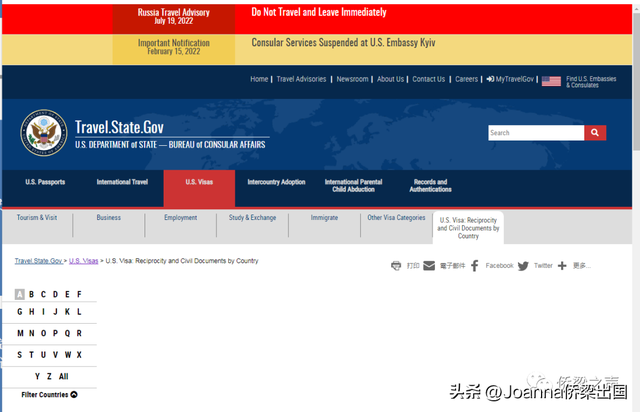Filter countries by letter K
Viewport: 640px width, 412px height.
[67, 312]
